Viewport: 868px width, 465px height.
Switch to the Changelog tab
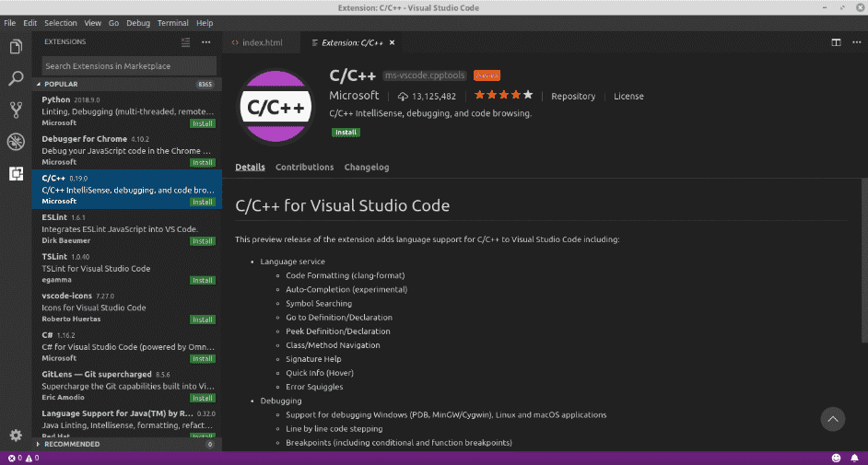point(366,168)
